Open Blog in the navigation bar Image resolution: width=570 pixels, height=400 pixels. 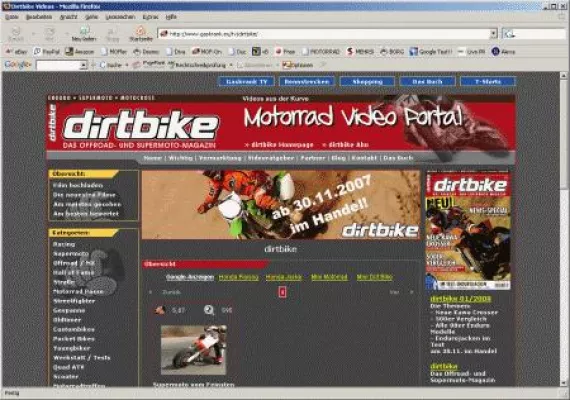[x=338, y=158]
